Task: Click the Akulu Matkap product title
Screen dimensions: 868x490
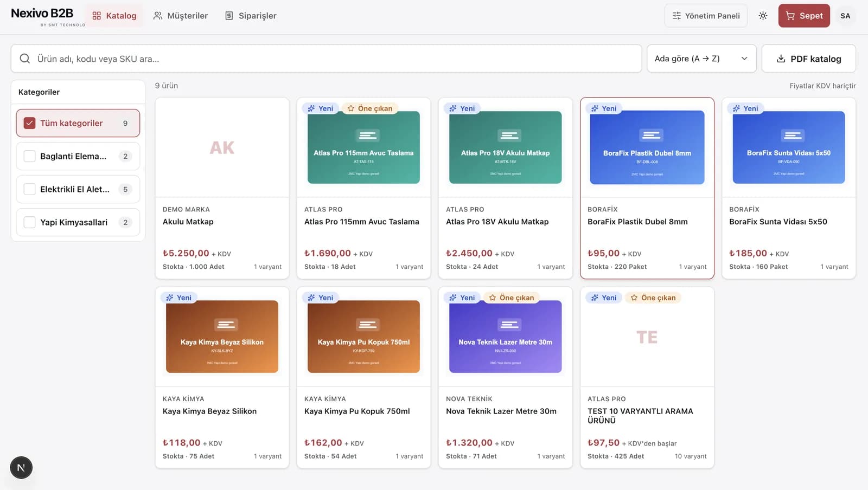Action: click(x=188, y=222)
